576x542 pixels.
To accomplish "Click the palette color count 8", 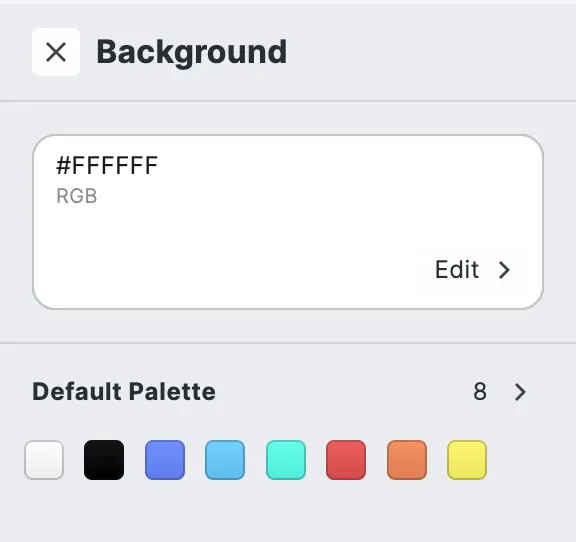I will coord(480,392).
